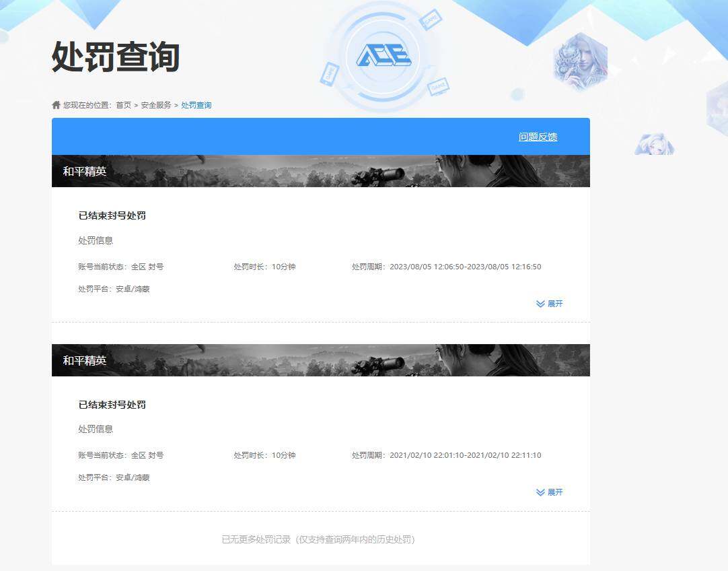Open 首页 breadcrumb link

point(124,105)
